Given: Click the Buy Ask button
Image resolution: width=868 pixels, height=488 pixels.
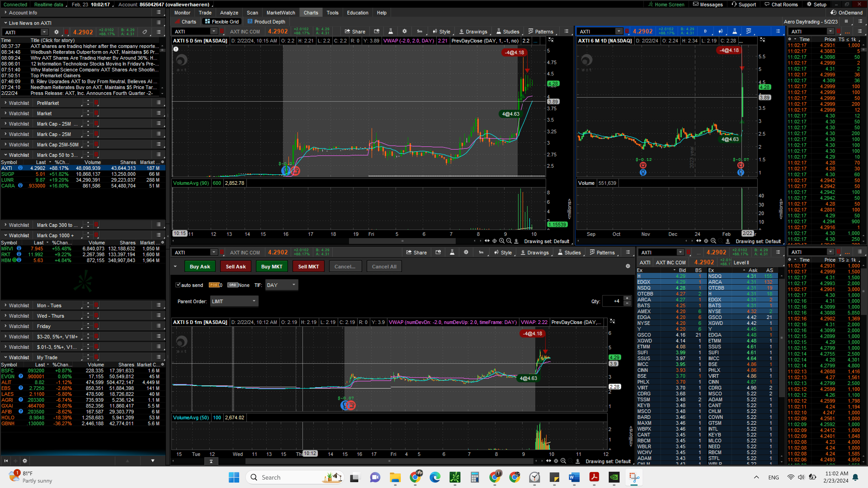Looking at the screenshot, I should pos(200,266).
